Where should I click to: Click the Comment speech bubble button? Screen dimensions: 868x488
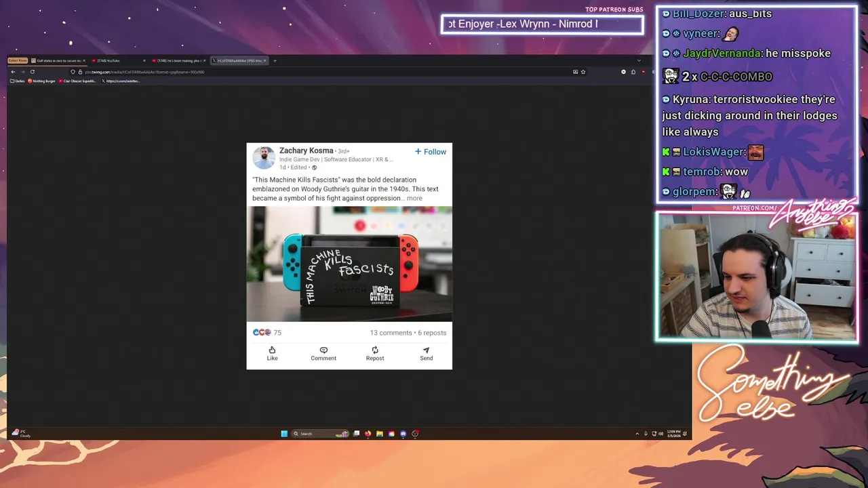click(323, 354)
